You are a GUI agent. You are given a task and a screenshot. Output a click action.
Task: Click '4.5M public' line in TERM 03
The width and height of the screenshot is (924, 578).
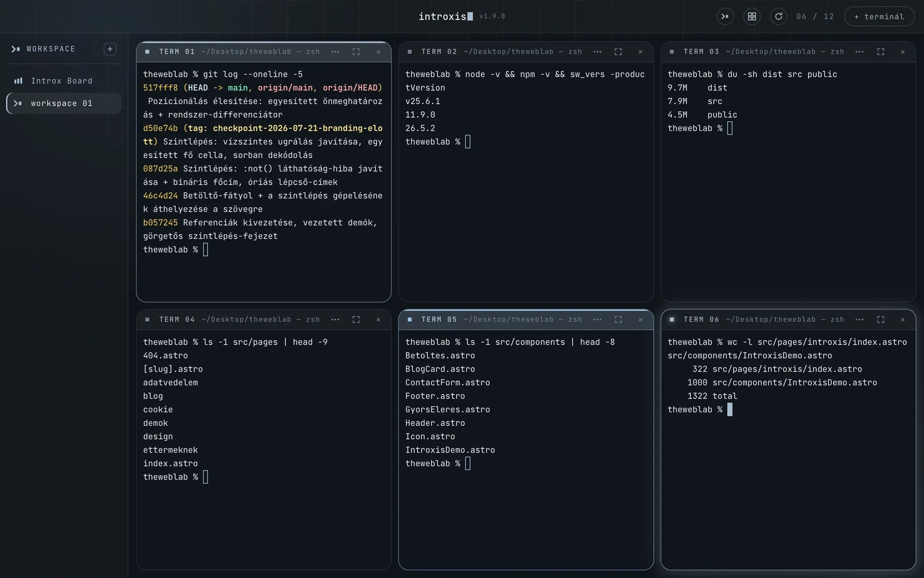(x=703, y=115)
